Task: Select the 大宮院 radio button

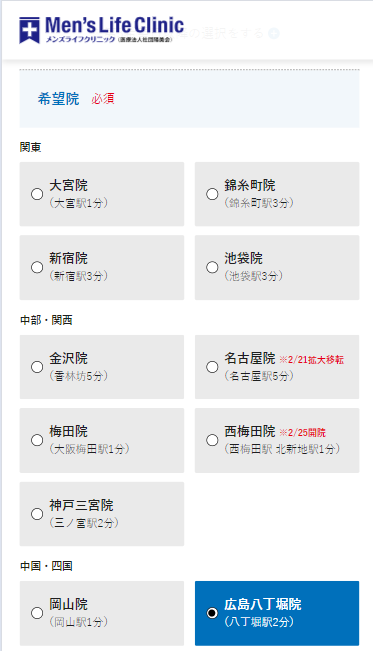Action: click(37, 194)
